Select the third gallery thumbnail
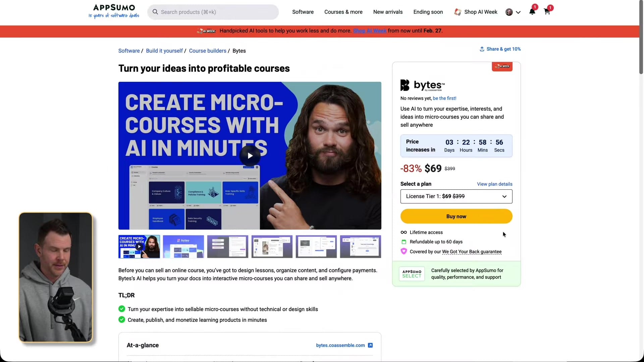 [228, 247]
